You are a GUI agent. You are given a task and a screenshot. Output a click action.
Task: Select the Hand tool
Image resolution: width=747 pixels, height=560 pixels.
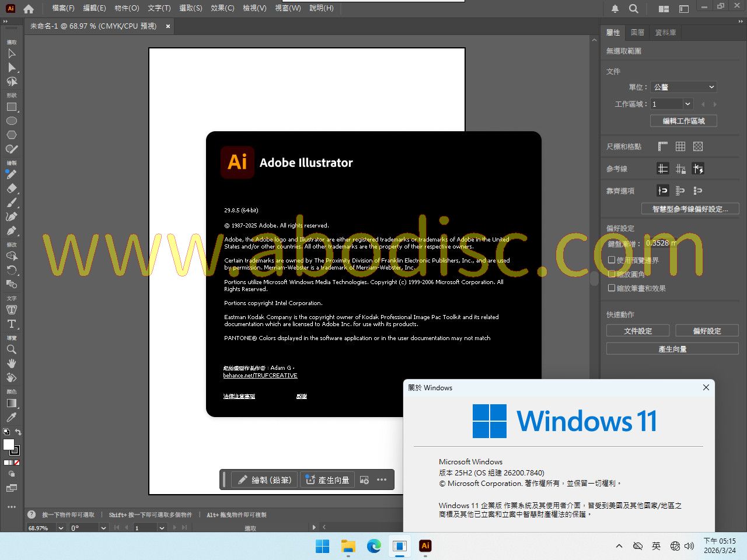click(x=12, y=363)
